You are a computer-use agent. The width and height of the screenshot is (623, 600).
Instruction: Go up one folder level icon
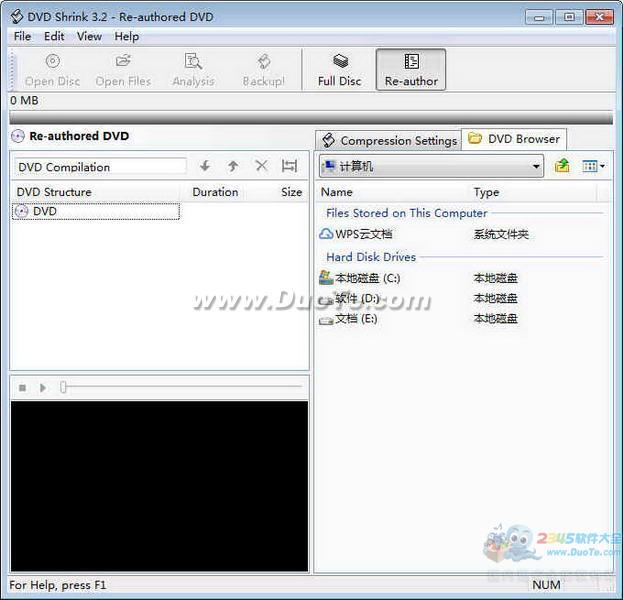(x=562, y=166)
